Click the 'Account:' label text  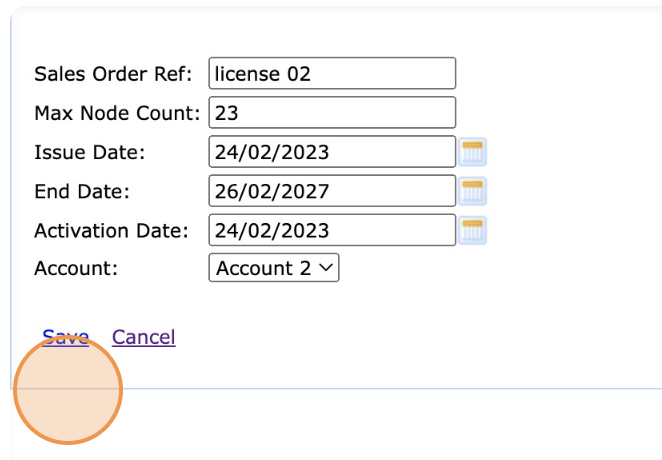(76, 268)
